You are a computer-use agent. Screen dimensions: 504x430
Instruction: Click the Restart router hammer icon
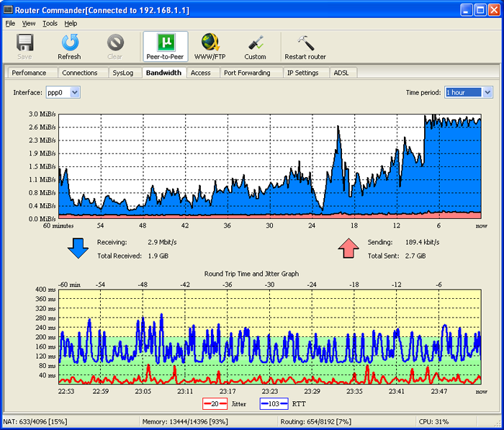click(305, 42)
